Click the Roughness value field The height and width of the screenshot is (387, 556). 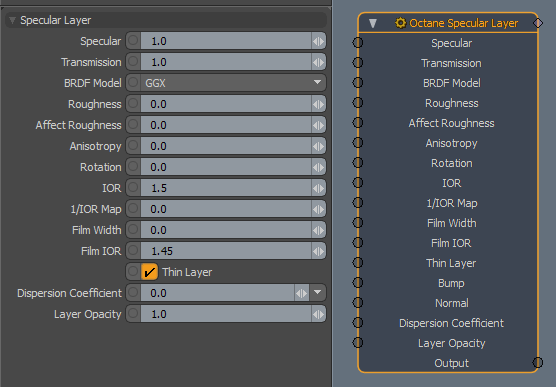coord(226,104)
